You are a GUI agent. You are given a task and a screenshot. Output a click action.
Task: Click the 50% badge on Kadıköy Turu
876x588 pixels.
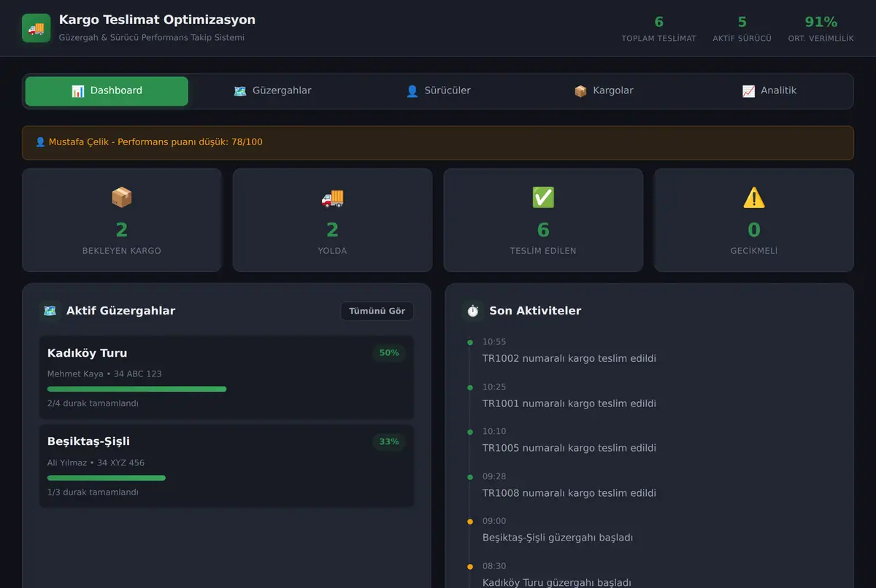389,353
